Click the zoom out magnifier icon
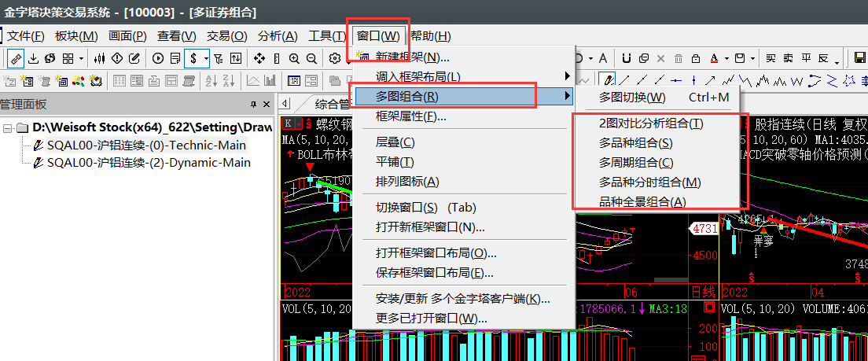Screen dimensions: 868x361 coord(311,58)
